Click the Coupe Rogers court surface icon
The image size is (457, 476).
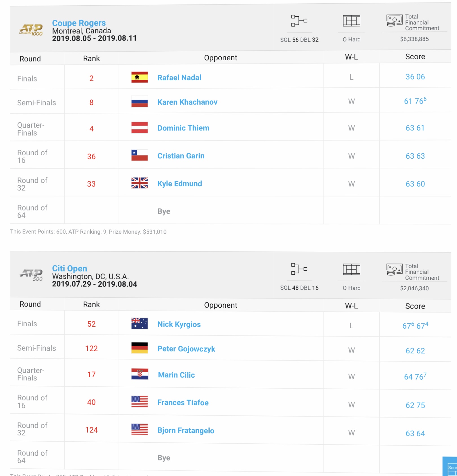351,21
